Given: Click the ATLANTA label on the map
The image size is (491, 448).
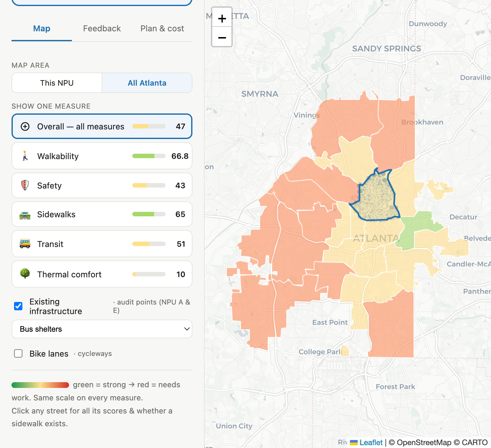Looking at the screenshot, I should coord(376,238).
